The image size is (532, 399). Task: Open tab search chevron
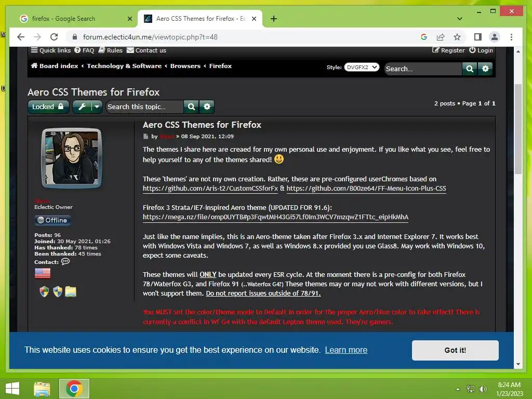(460, 19)
